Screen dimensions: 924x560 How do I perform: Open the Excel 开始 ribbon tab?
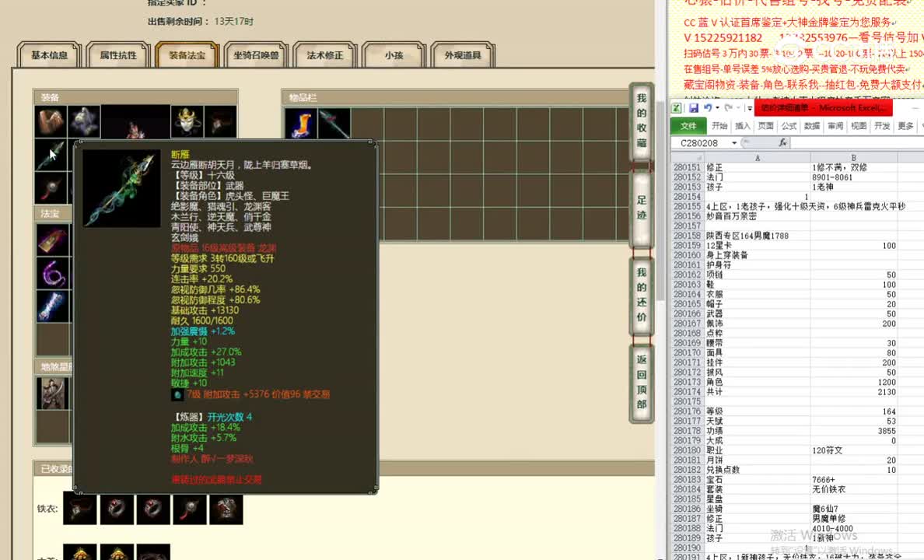click(719, 125)
